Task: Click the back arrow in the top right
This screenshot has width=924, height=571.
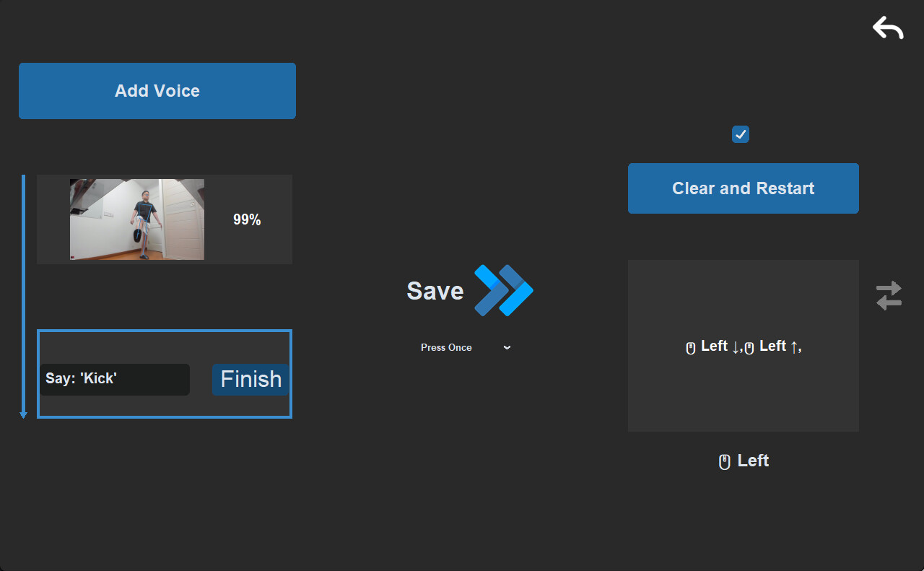Action: (887, 28)
